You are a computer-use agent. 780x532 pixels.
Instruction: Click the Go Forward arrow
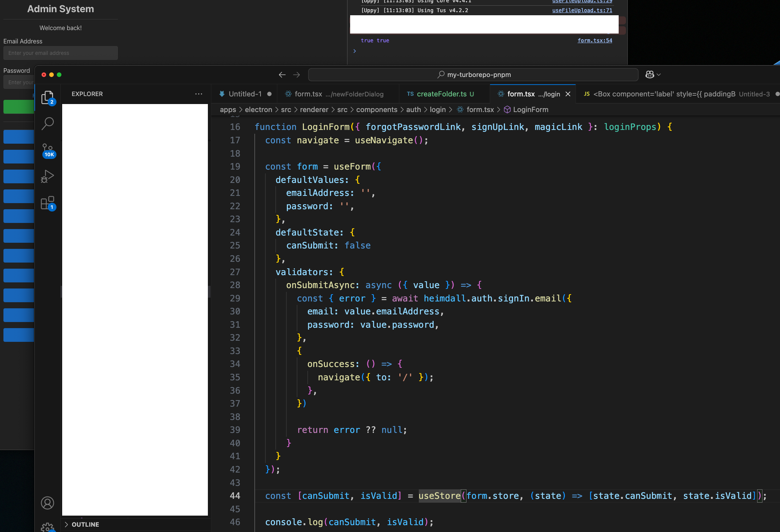(296, 75)
